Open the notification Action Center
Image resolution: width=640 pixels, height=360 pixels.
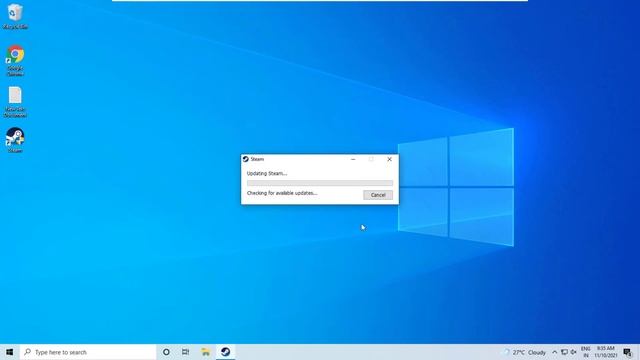tap(628, 352)
